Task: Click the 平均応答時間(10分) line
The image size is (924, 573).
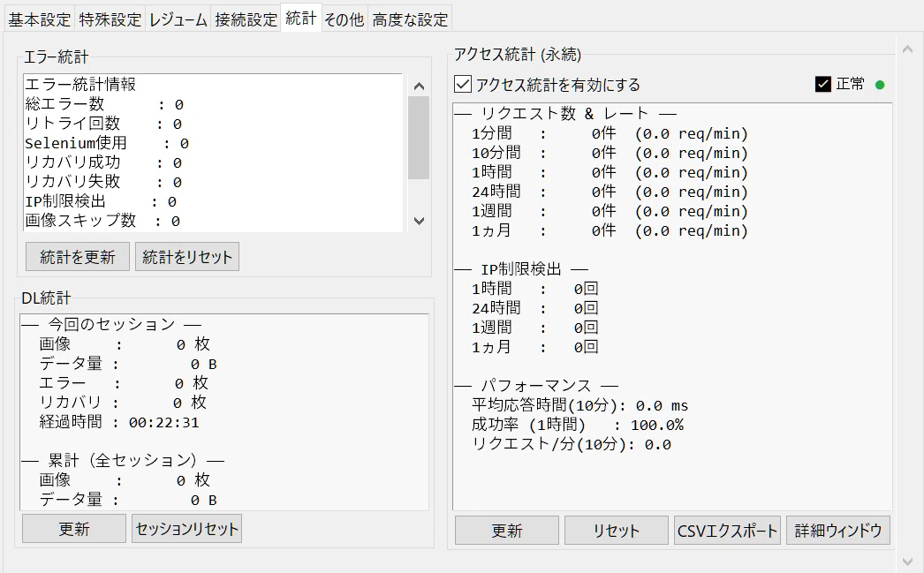Action: click(579, 406)
